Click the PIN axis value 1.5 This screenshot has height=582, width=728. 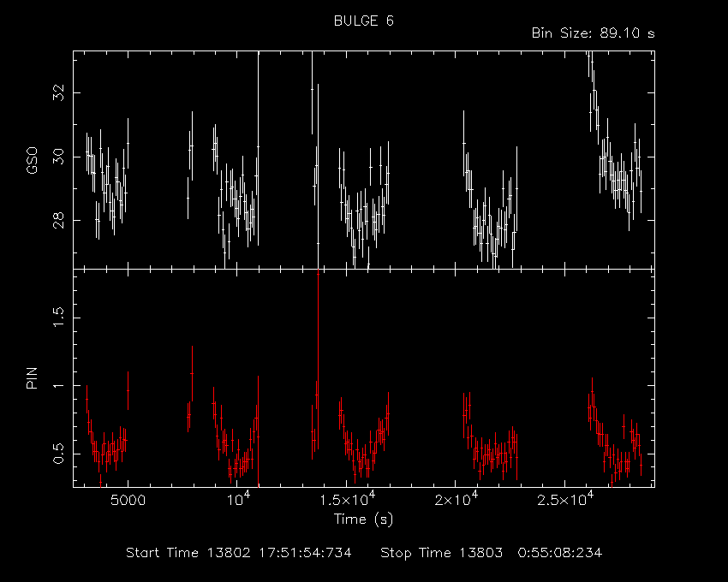click(58, 318)
